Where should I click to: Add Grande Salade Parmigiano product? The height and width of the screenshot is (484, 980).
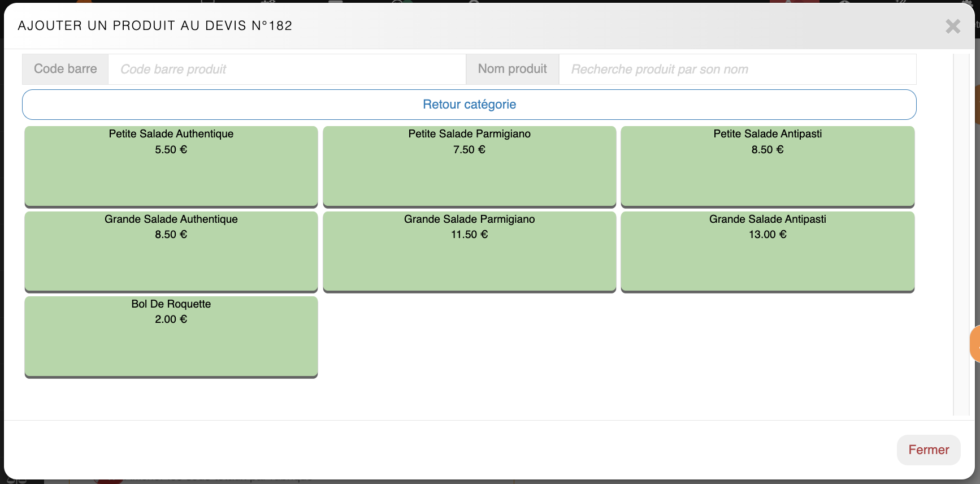pyautogui.click(x=469, y=252)
